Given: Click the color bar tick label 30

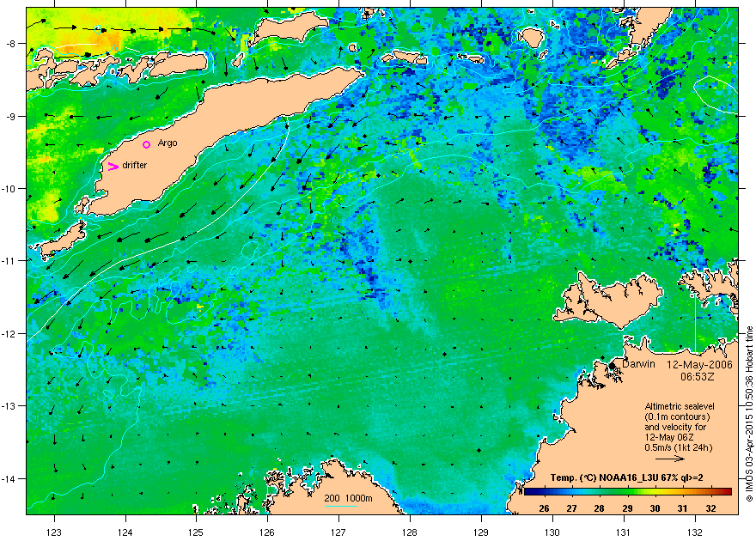Looking at the screenshot, I should click(655, 508).
